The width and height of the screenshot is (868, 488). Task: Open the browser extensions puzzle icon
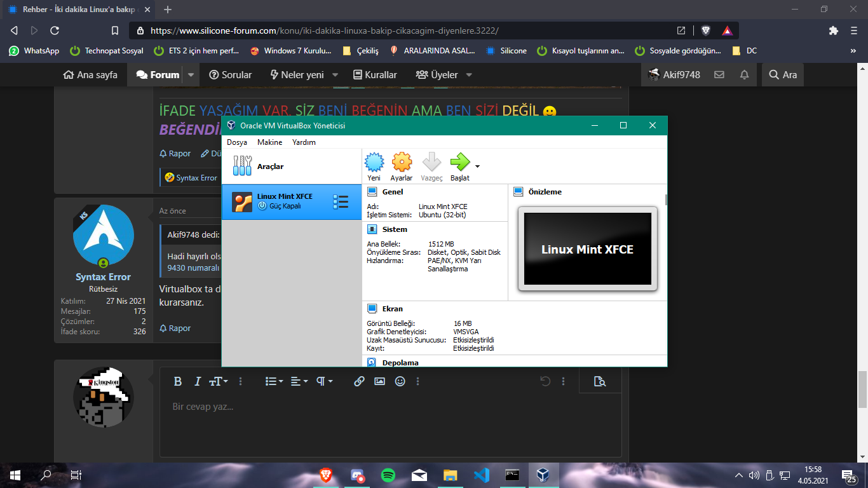(834, 30)
